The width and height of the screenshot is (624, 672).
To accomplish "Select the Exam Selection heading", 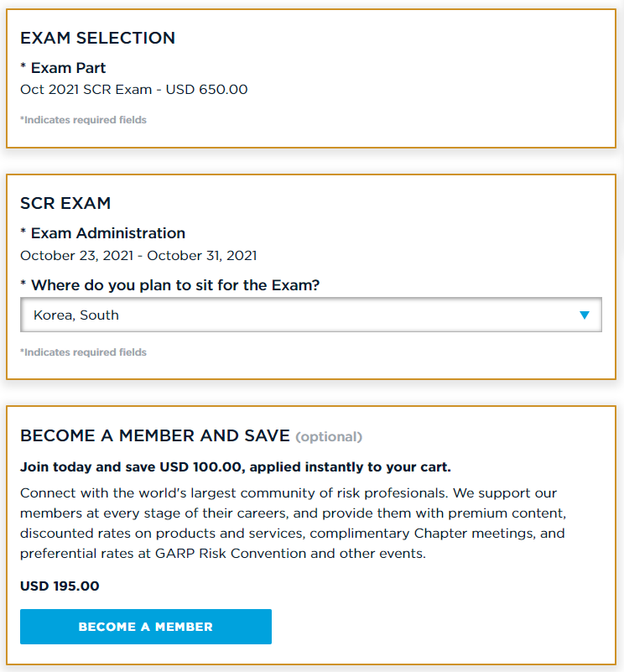I will point(98,38).
